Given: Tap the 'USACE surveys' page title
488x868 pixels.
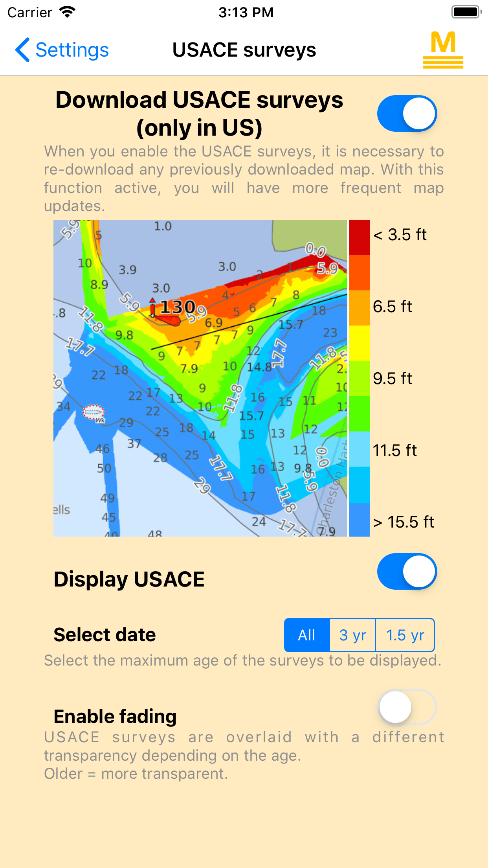Looking at the screenshot, I should pos(244,50).
